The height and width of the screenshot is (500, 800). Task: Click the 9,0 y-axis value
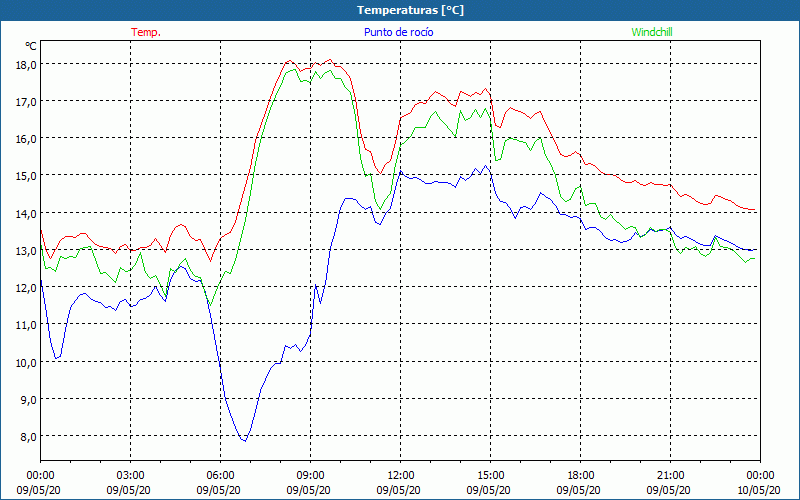(29, 399)
